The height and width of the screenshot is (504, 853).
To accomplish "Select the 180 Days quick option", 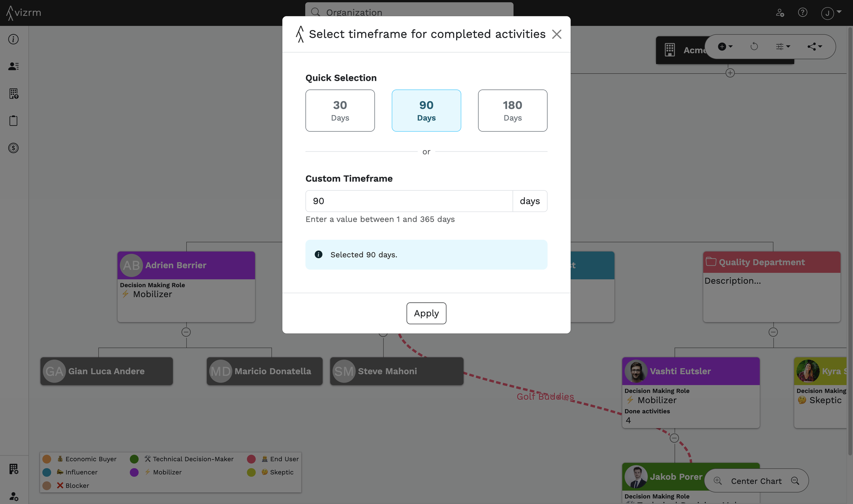I will pos(512,111).
